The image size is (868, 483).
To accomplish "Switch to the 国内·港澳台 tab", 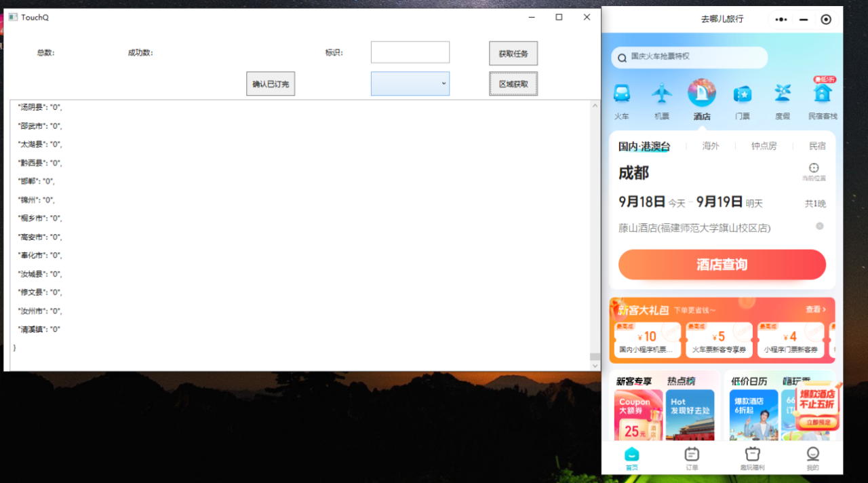I will tap(644, 146).
